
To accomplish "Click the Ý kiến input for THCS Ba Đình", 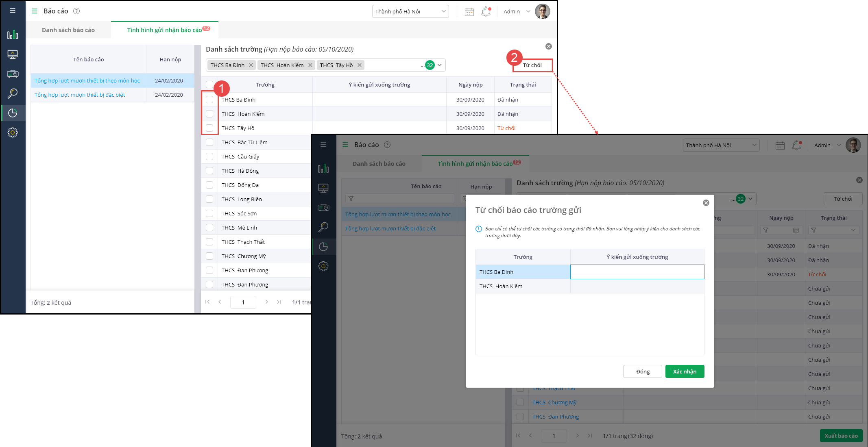I will coord(637,272).
